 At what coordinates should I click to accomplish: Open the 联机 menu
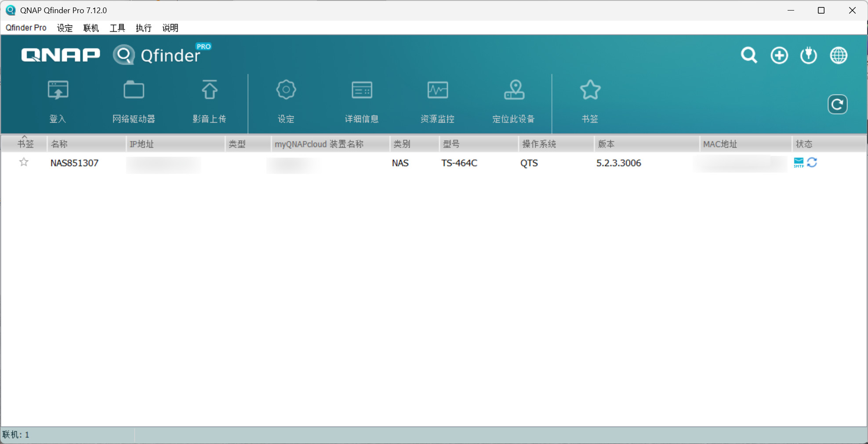tap(91, 28)
